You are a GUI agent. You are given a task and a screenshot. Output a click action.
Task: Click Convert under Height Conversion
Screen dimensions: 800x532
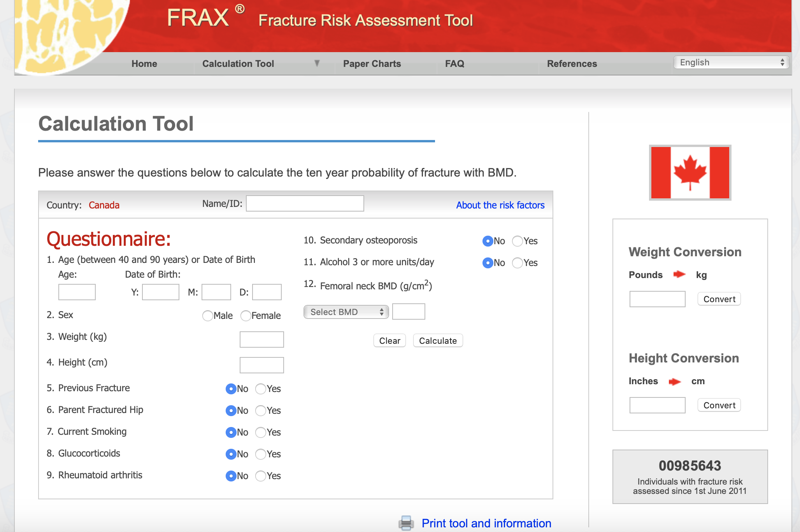pyautogui.click(x=719, y=405)
